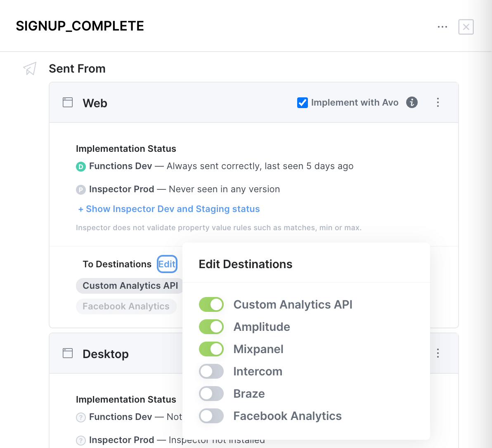Enable the Braze destination toggle
Image resolution: width=492 pixels, height=448 pixels.
coord(211,394)
